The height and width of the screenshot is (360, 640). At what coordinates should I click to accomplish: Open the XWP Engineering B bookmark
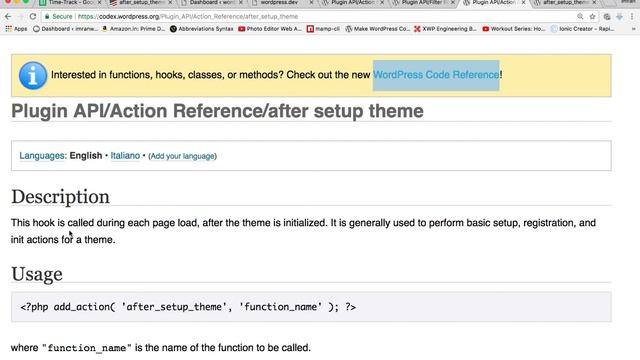pos(445,29)
